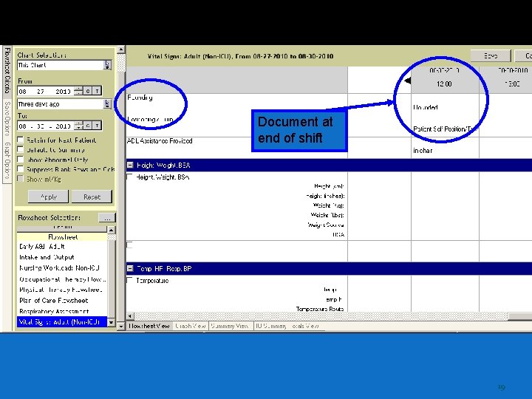Click criteria panel scroll-down arrow
This screenshot has width=532, height=399.
tap(120, 327)
